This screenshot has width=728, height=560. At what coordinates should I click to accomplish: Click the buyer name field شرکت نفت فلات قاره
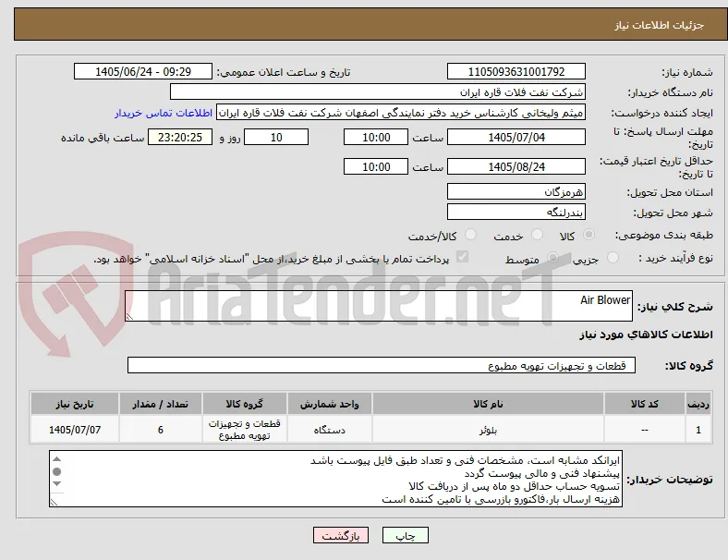(x=378, y=91)
